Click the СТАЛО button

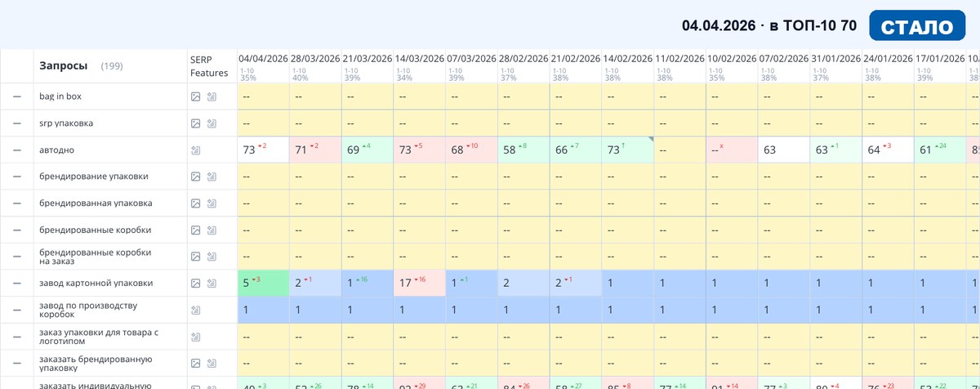917,25
